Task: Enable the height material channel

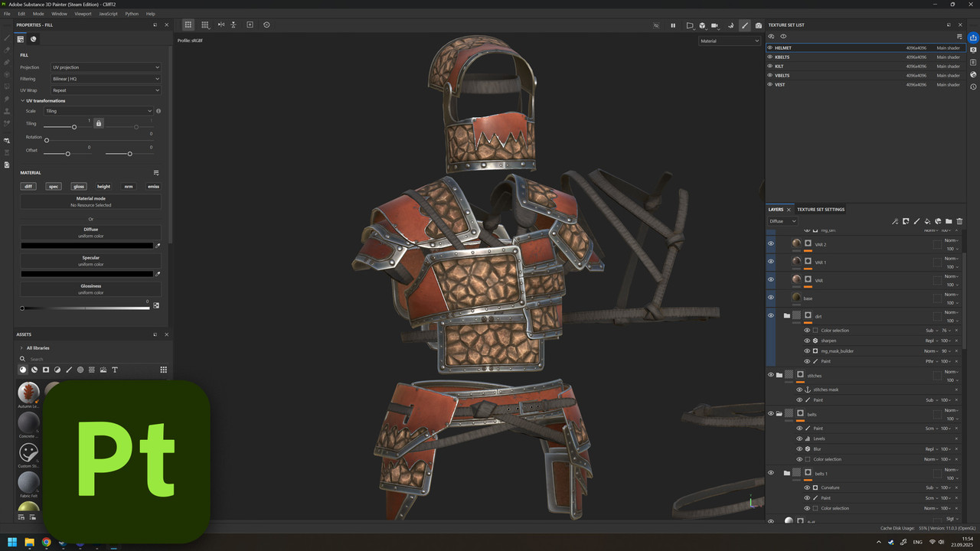Action: coord(103,186)
